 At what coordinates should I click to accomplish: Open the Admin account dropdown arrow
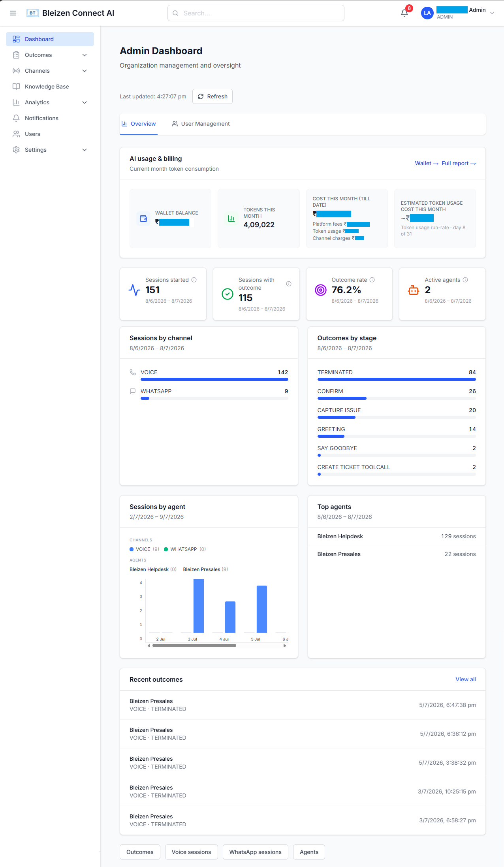click(x=492, y=13)
